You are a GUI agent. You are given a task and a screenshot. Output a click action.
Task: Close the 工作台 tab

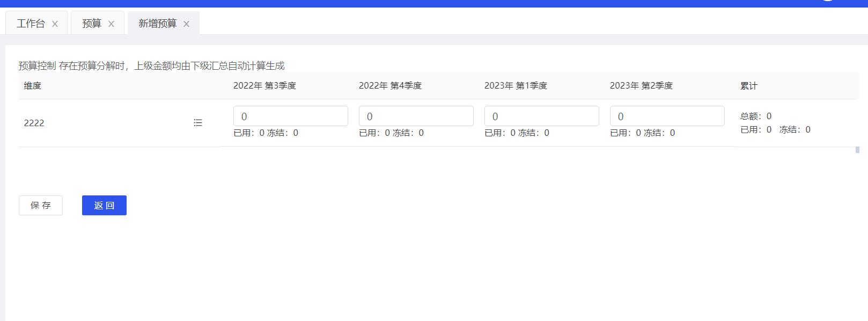pyautogui.click(x=55, y=24)
